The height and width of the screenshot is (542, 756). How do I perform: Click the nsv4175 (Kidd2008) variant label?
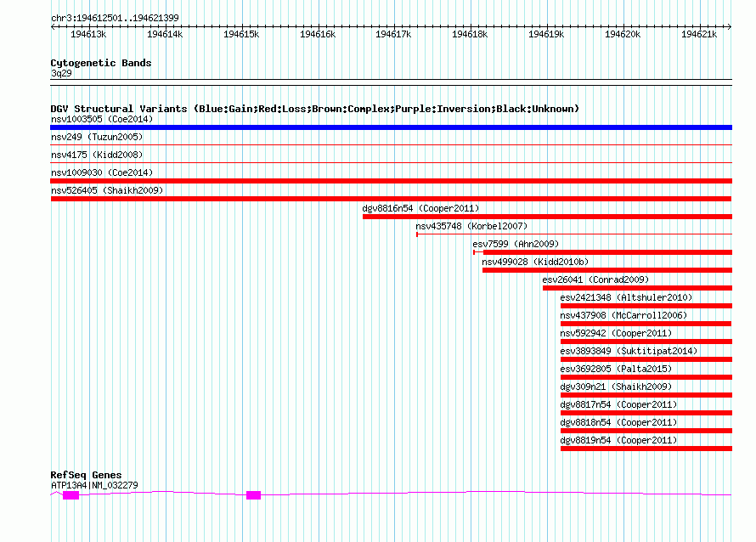tap(97, 155)
